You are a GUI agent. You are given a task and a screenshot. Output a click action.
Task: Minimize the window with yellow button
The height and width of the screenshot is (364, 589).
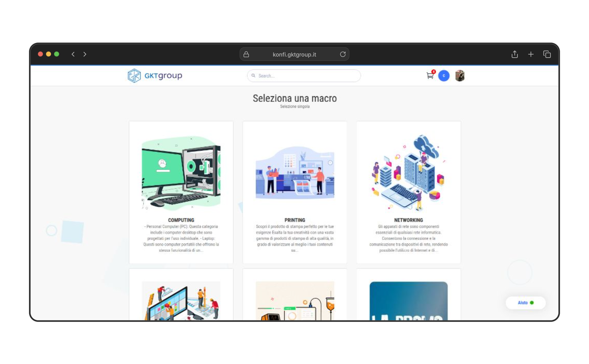(x=48, y=54)
